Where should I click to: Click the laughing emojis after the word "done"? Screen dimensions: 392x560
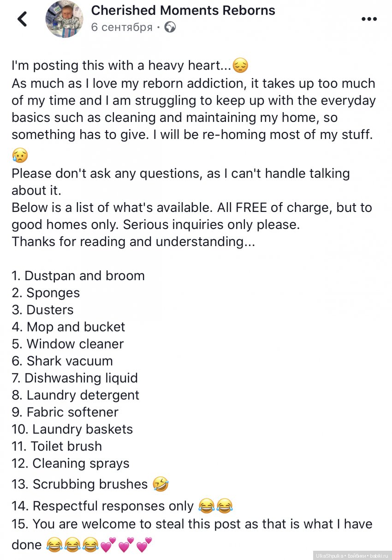(72, 545)
